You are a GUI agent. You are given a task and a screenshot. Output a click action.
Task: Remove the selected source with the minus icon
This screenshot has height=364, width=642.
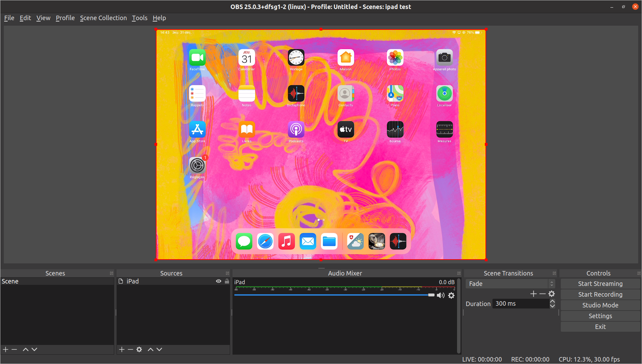(x=130, y=349)
